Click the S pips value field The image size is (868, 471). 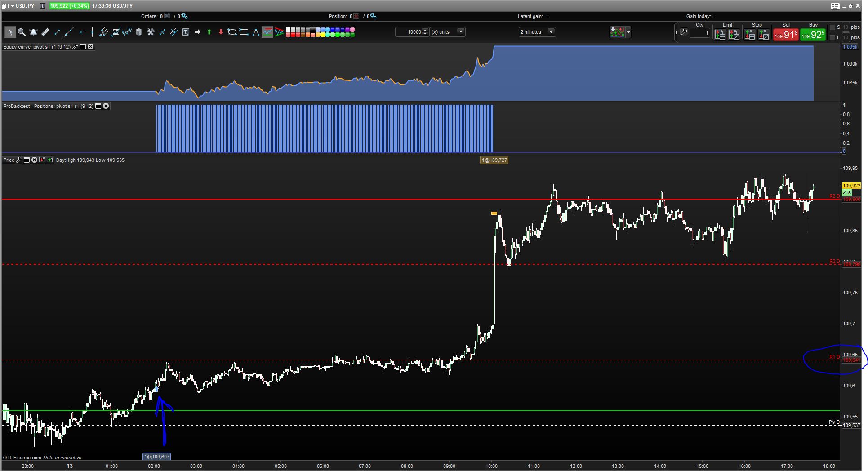click(846, 27)
